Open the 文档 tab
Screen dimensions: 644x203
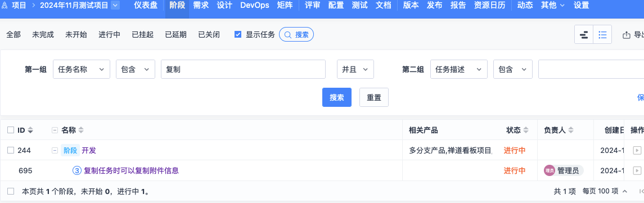383,6
